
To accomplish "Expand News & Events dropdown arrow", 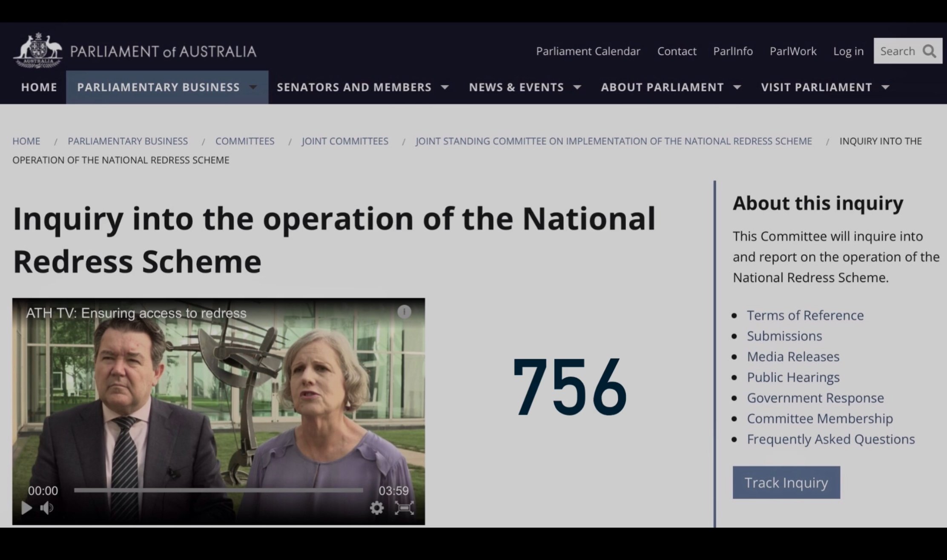I will coord(577,87).
